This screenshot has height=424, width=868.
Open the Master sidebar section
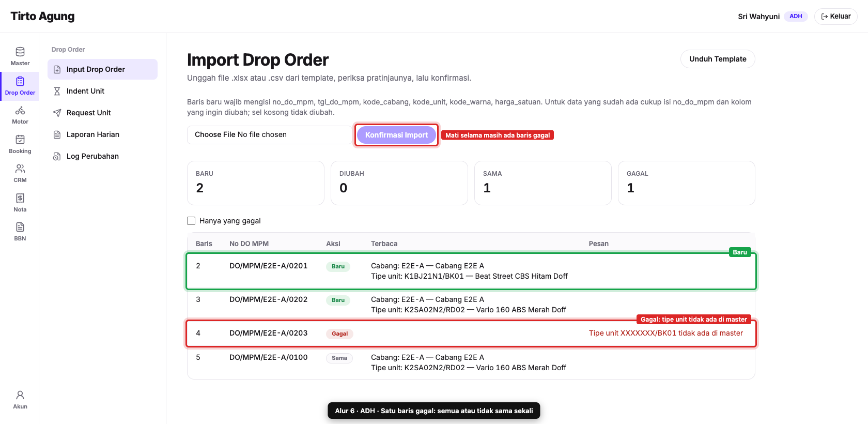[x=20, y=56]
